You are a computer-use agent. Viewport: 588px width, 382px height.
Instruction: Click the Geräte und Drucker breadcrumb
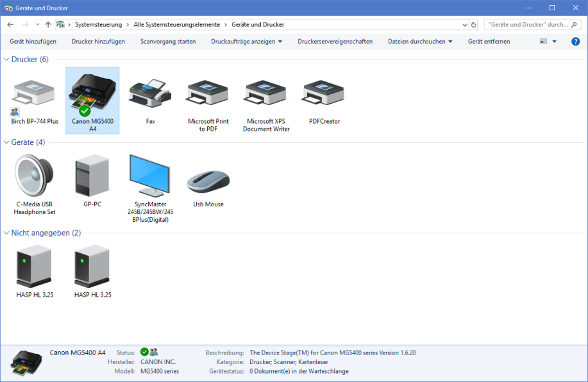point(258,25)
